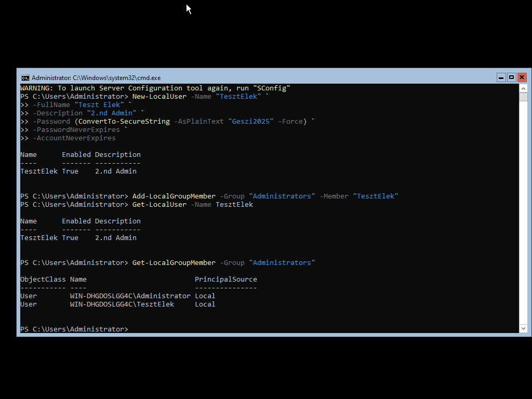532x399 pixels.
Task: Maximize the Administrator cmd.exe window
Action: [511, 77]
